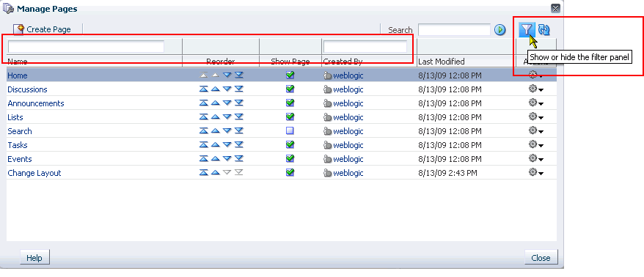Open the Announcements page link
Screen dimensions: 644x277
[36, 103]
